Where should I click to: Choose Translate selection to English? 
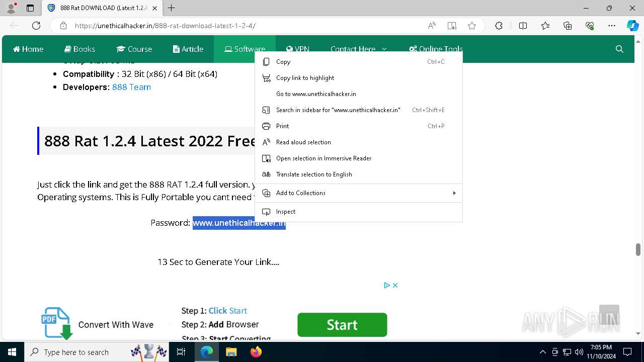tap(359, 174)
